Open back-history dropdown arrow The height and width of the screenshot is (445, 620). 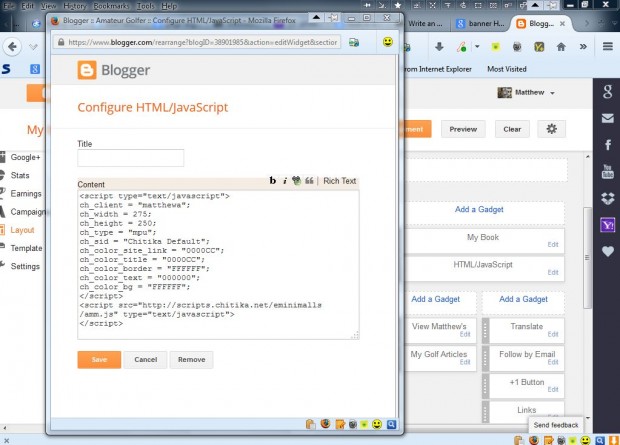coord(33,47)
